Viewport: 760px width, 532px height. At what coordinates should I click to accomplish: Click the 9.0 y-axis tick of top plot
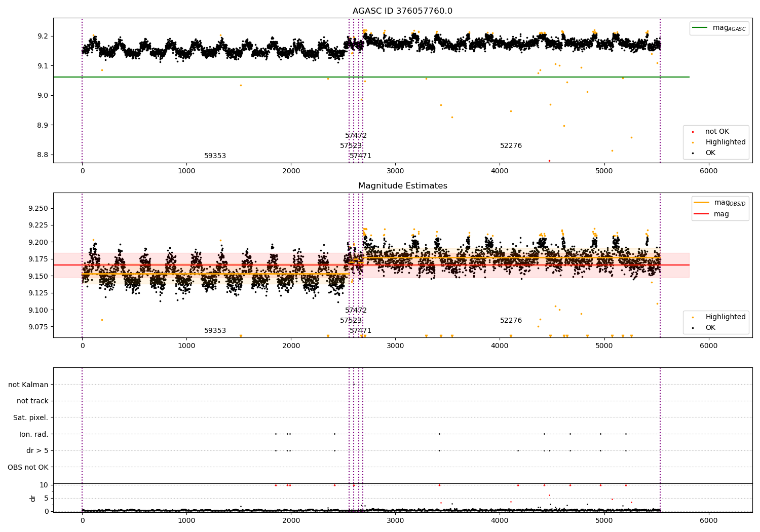pos(43,96)
